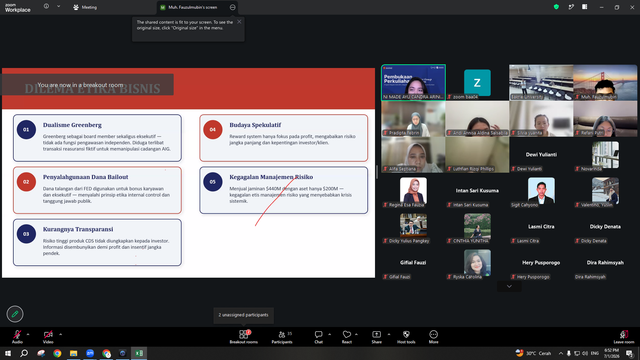
Task: Open Host tools shield icon
Action: click(406, 334)
